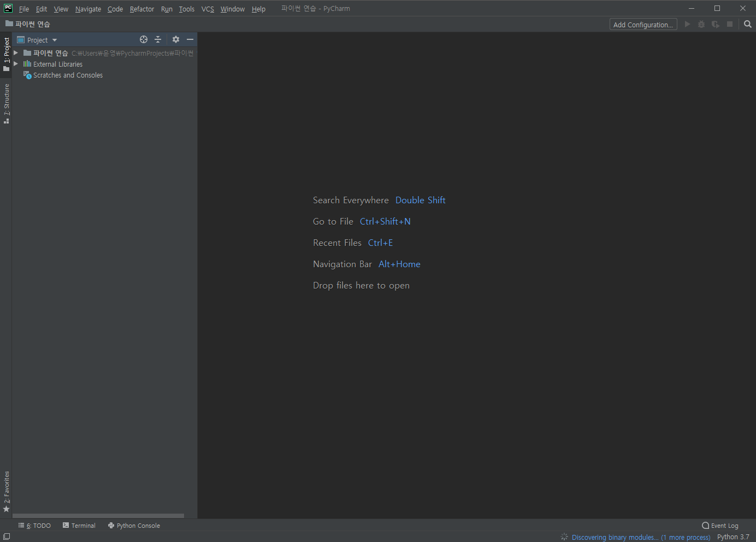Open the Python Console tool window
756x542 pixels.
coord(134,526)
